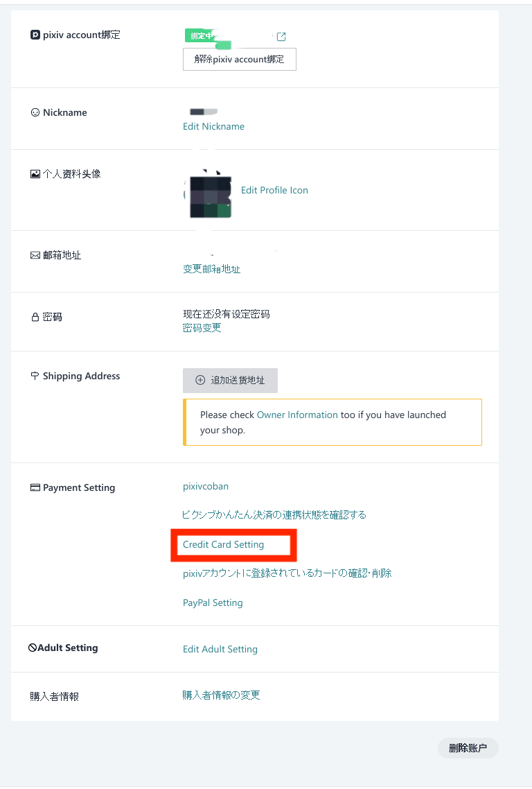Viewport: 532px width, 789px height.
Task: Click the smiley icon next to Nickname
Action: (x=35, y=112)
